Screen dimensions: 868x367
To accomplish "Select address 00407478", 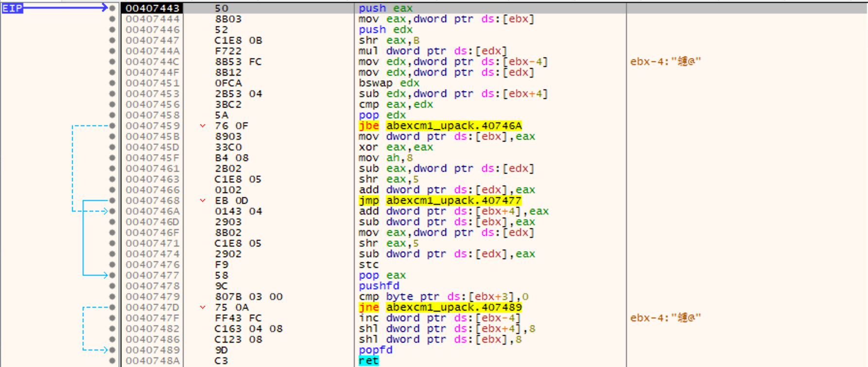I will [153, 286].
